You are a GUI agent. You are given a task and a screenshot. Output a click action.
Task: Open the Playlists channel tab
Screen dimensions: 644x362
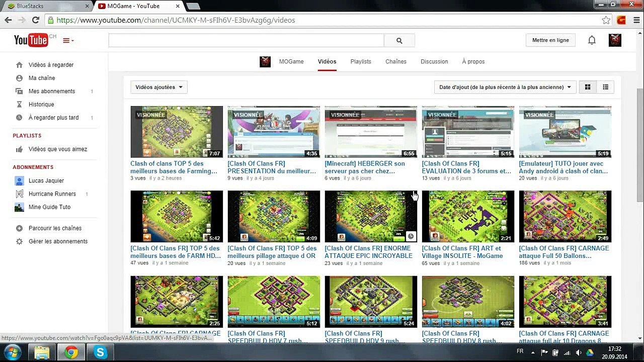(x=361, y=61)
